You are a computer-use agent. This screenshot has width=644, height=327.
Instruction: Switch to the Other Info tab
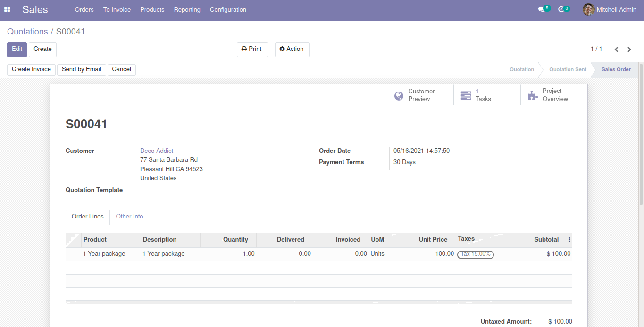point(129,217)
